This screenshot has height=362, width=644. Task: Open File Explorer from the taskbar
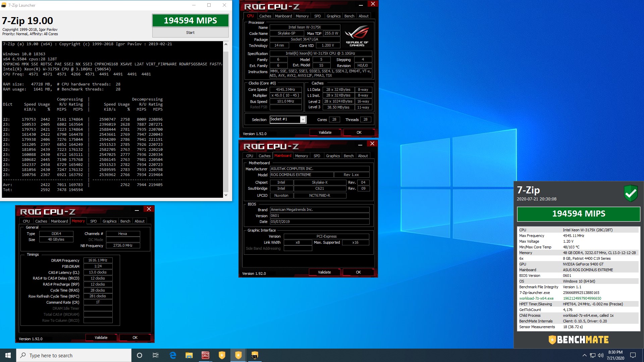tap(189, 355)
